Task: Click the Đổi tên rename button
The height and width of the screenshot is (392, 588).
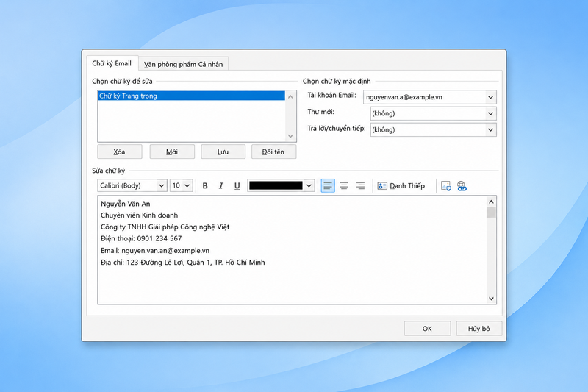Action: (273, 152)
